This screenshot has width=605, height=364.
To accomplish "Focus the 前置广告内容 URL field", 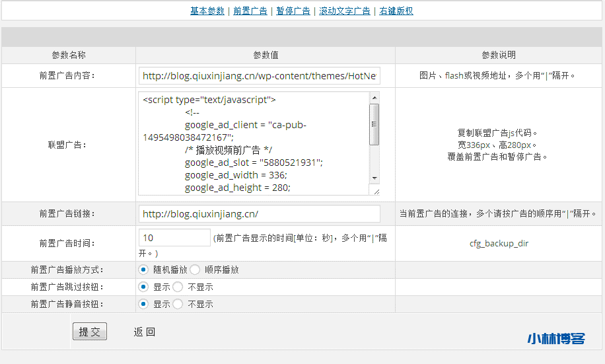I will click(260, 76).
